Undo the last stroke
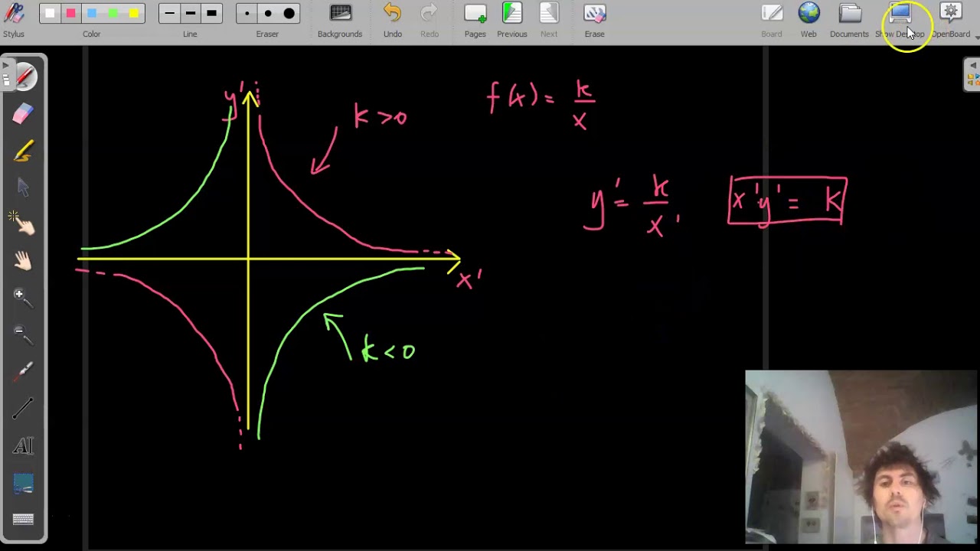 393,20
